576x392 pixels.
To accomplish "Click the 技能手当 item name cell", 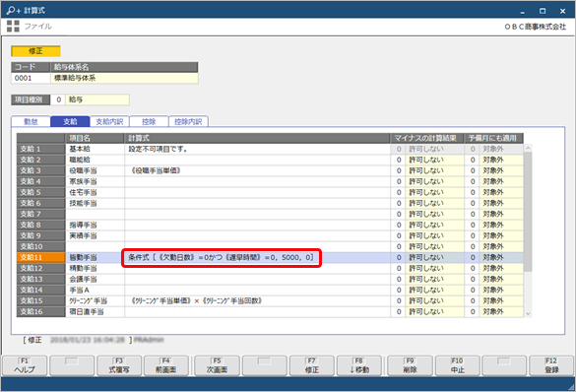I will (95, 203).
